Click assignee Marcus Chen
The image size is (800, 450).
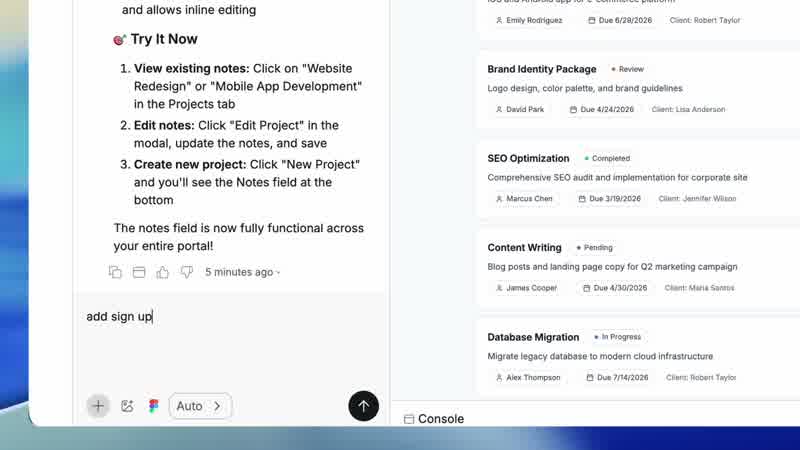pos(524,198)
